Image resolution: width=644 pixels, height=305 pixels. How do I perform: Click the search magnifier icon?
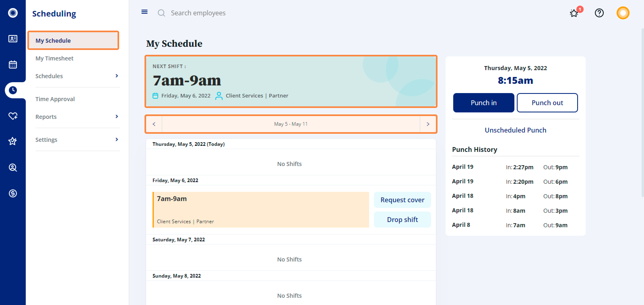(x=161, y=13)
